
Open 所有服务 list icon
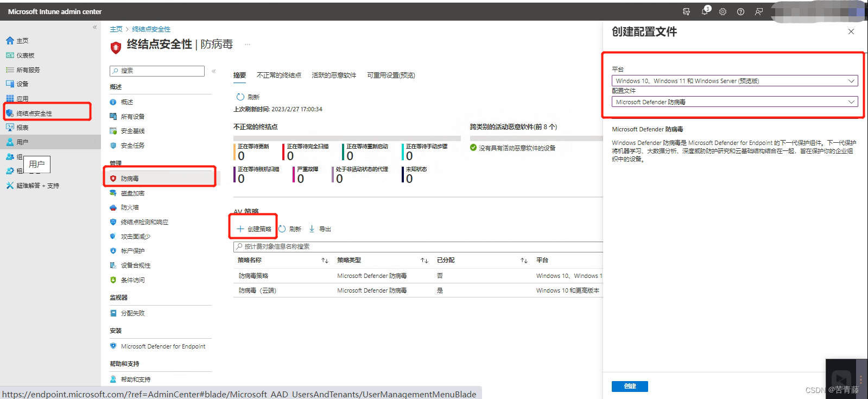10,70
